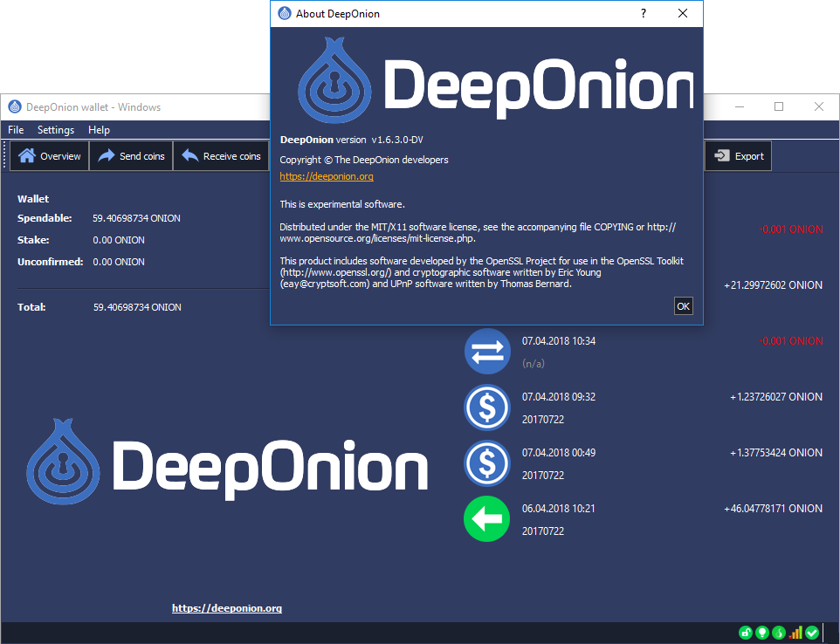The image size is (840, 644).
Task: Click the 'DeepOnion wallet - Windows' title text
Action: pyautogui.click(x=93, y=107)
